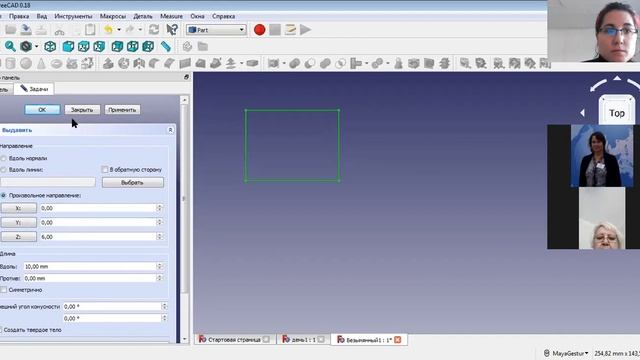Click the Part mirror tool icon

139,63
